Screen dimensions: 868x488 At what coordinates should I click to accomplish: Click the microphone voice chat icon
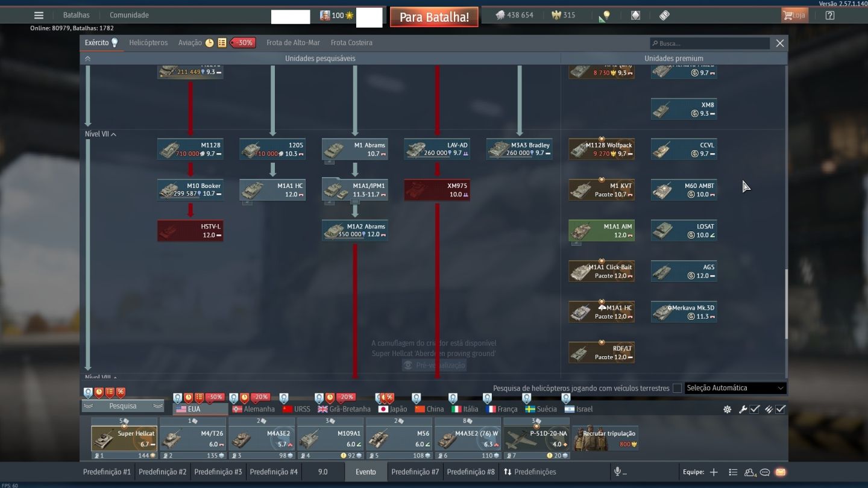pos(617,472)
